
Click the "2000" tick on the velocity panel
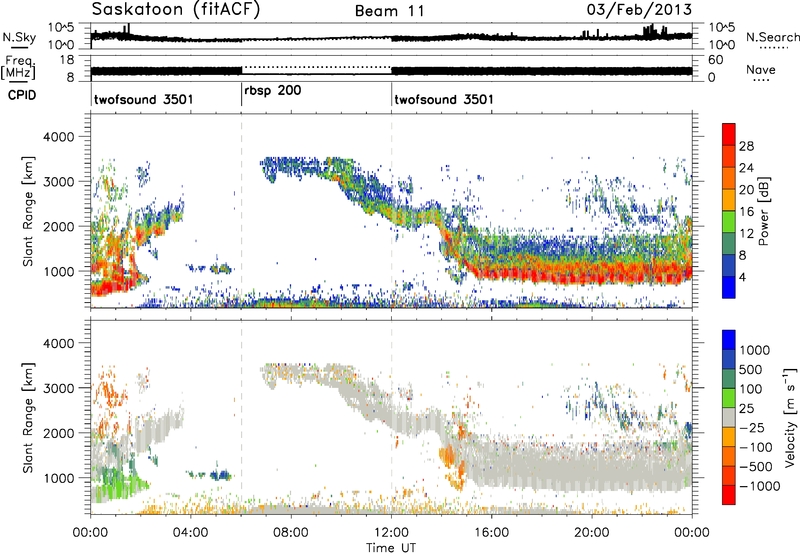pos(58,433)
